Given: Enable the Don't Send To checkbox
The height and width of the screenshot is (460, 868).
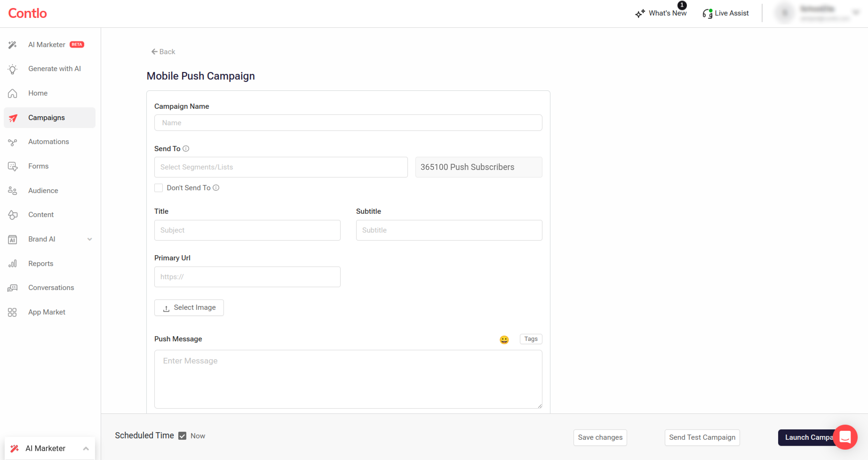Looking at the screenshot, I should pos(158,188).
